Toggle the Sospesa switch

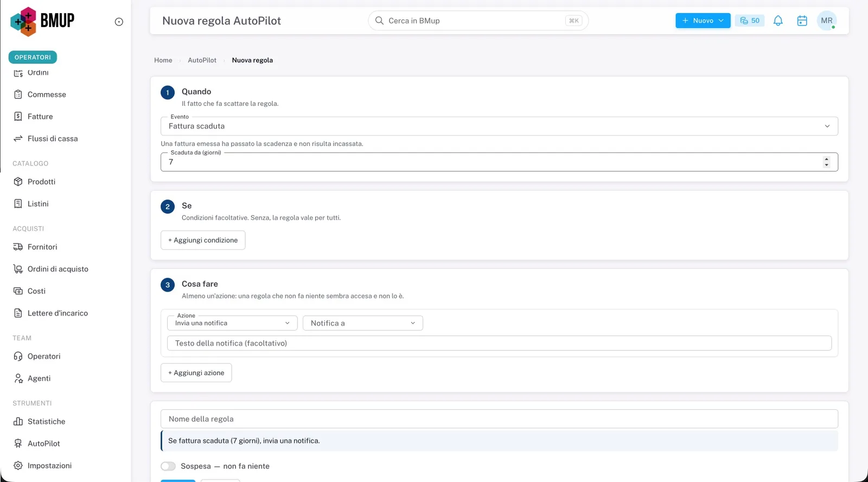pyautogui.click(x=168, y=466)
